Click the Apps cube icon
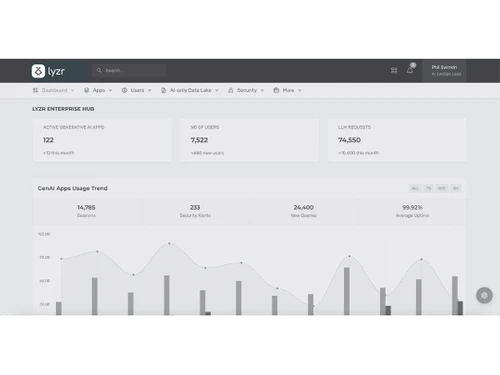 [87, 90]
